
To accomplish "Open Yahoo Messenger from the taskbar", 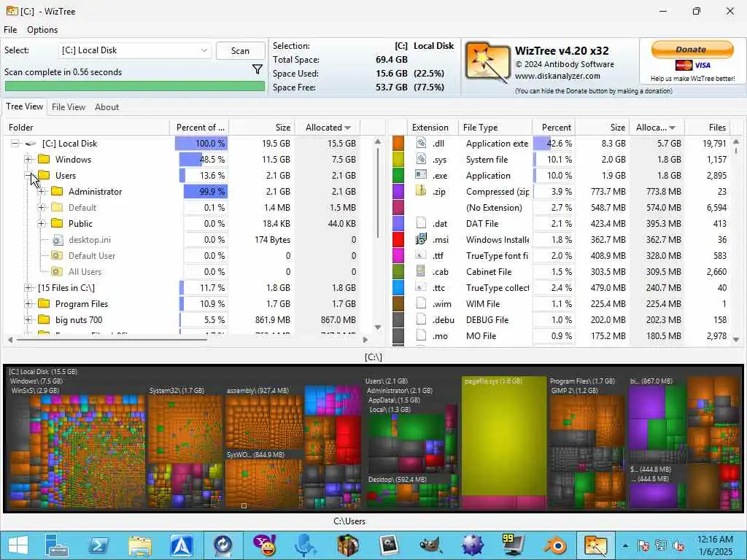I will [265, 545].
